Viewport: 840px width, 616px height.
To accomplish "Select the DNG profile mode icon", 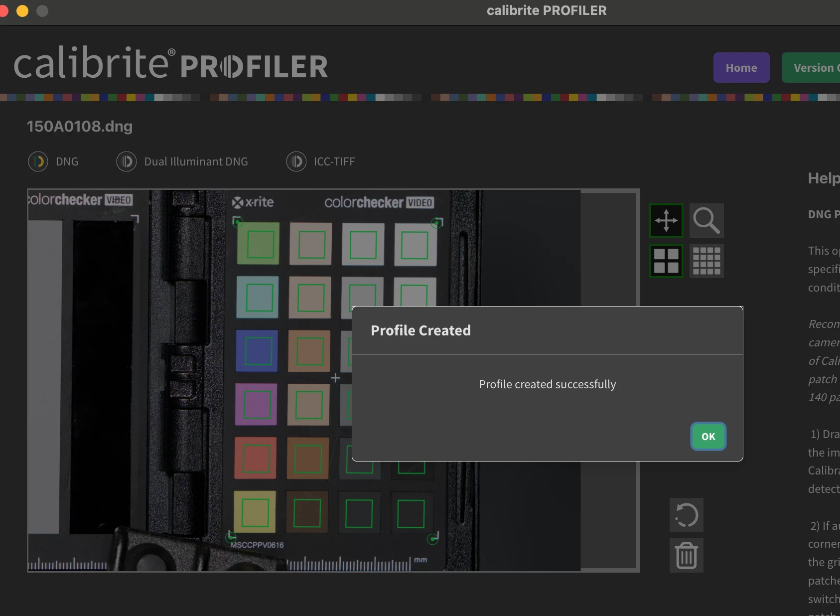I will pyautogui.click(x=38, y=161).
